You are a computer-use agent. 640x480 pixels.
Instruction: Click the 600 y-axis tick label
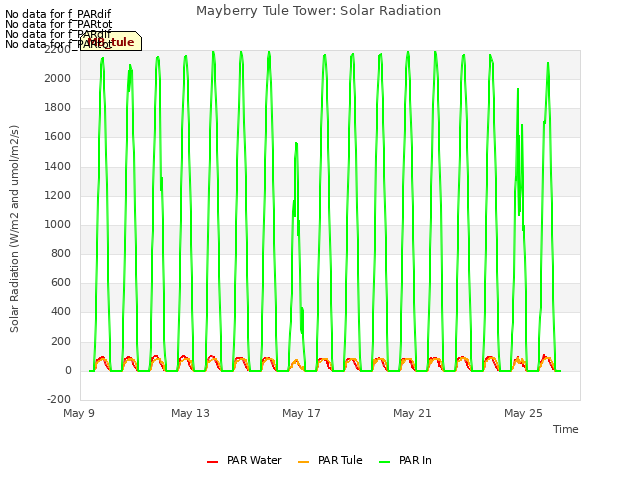61,283
